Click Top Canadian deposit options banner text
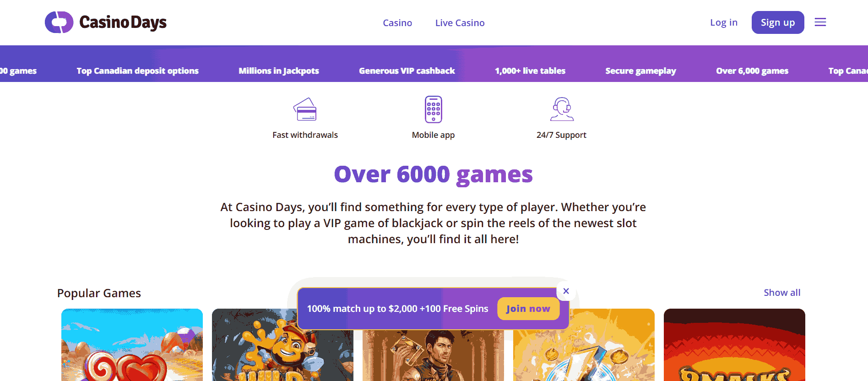Screen dimensions: 868x381 (x=137, y=71)
